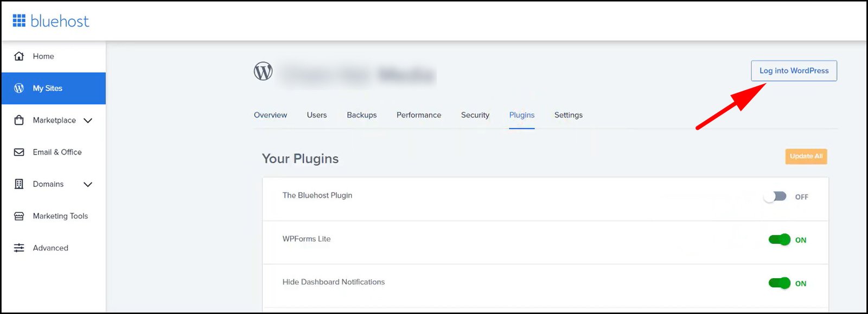
Task: Expand the Domains chevron arrow
Action: pos(88,185)
